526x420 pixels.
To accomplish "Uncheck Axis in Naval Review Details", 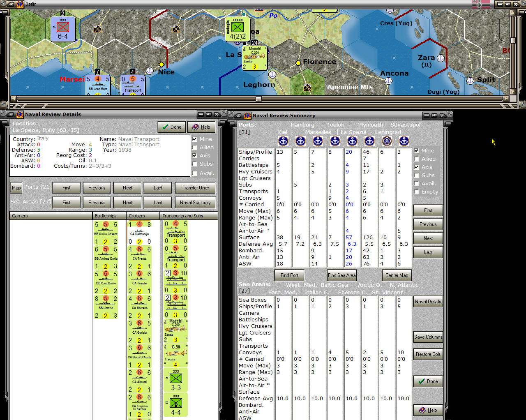I will click(x=195, y=156).
